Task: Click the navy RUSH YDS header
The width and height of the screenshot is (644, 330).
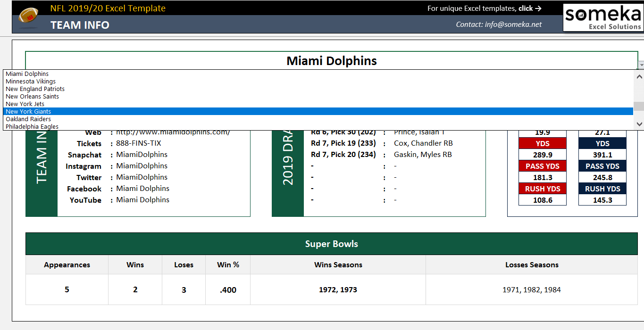Action: coord(602,189)
